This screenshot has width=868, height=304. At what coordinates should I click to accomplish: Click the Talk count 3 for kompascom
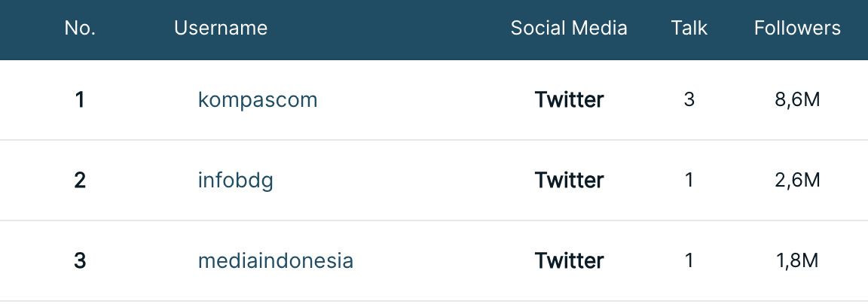(689, 100)
